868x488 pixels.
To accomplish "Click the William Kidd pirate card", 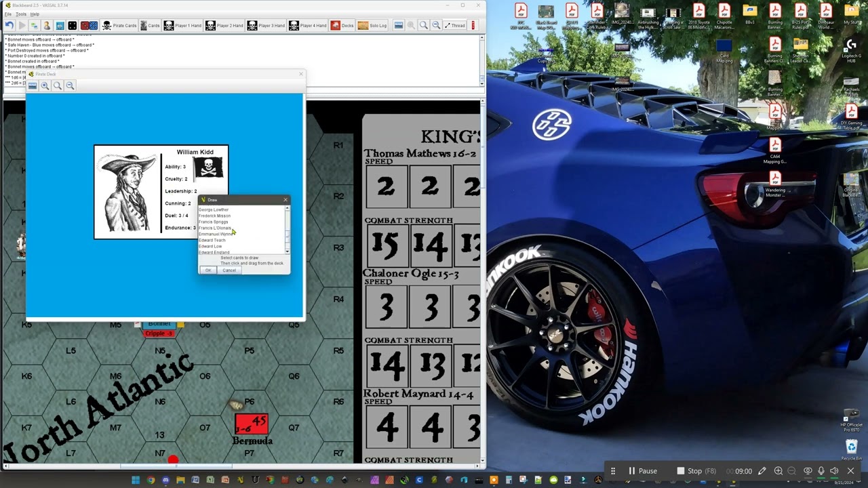I will coord(161,192).
